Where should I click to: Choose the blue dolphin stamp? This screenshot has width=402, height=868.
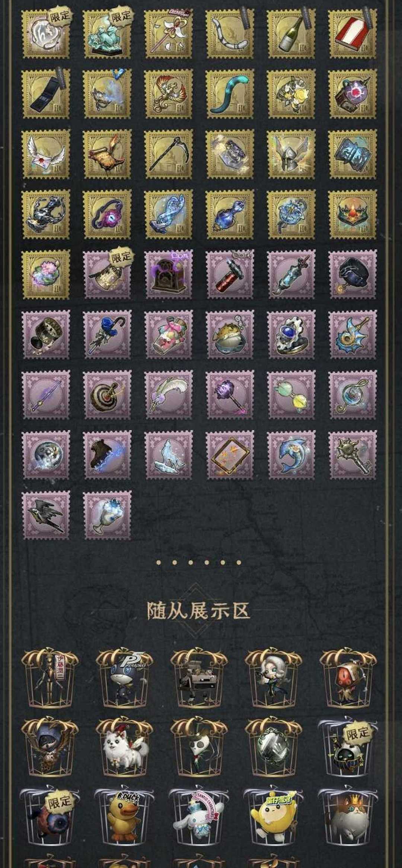tap(291, 455)
